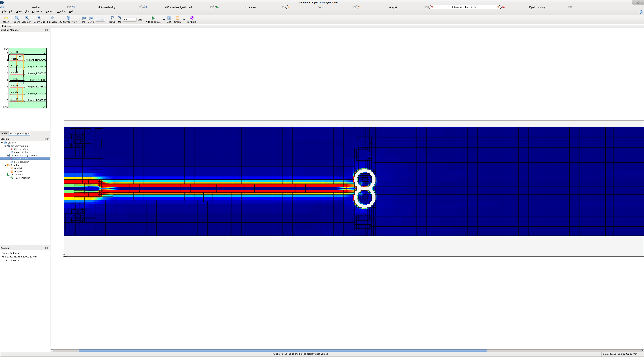644x357 pixels.
Task: Click the Via1 label in stackup
Action: coord(21,56)
